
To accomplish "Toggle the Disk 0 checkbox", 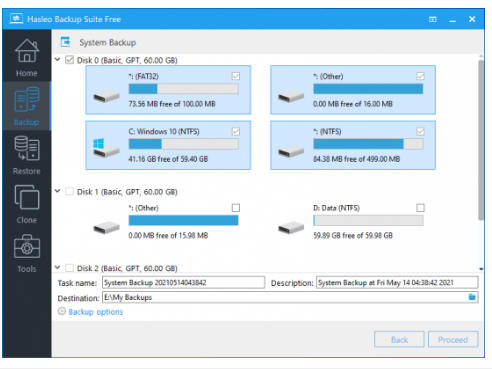I will click(x=69, y=60).
